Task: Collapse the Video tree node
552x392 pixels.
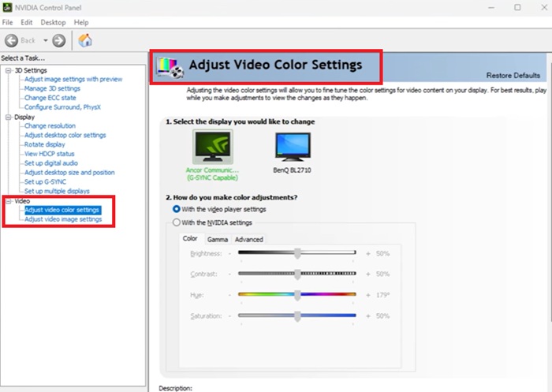Action: point(9,201)
